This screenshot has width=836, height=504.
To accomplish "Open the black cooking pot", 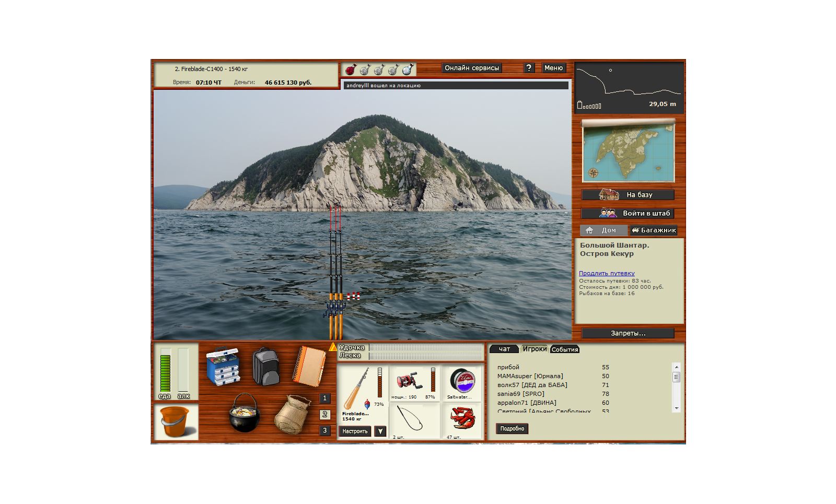I will coord(244,412).
